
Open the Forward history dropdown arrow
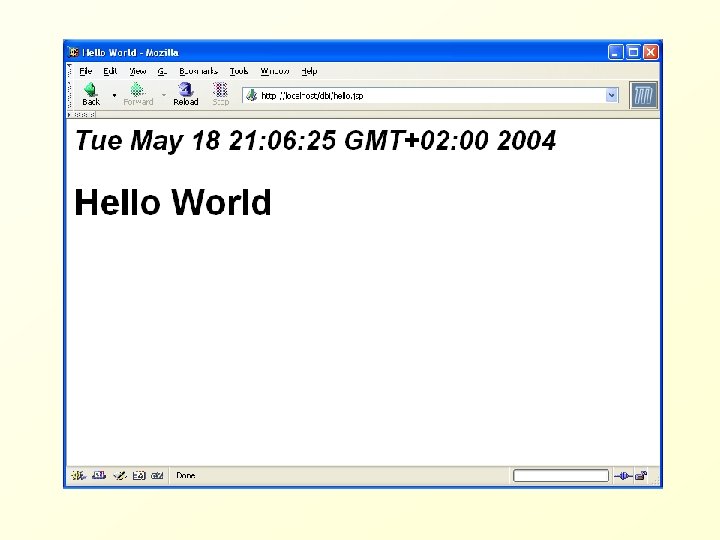click(164, 95)
